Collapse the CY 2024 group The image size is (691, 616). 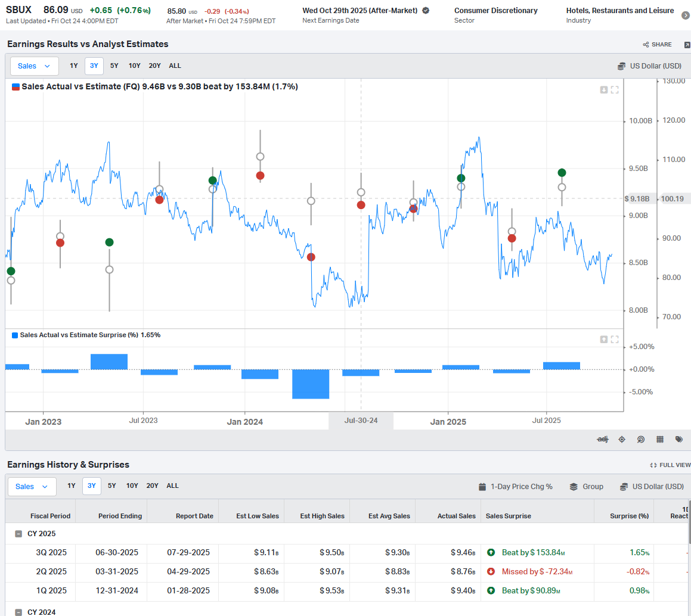pyautogui.click(x=18, y=612)
